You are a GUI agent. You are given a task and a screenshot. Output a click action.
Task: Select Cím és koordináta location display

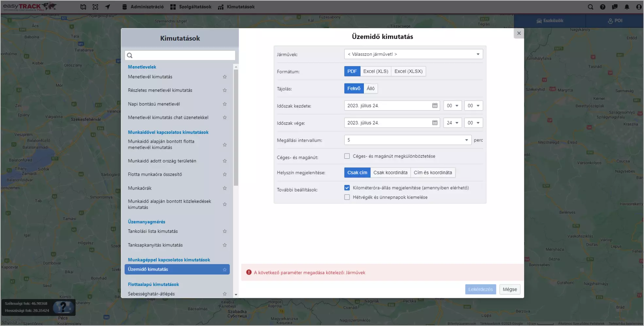pyautogui.click(x=433, y=172)
